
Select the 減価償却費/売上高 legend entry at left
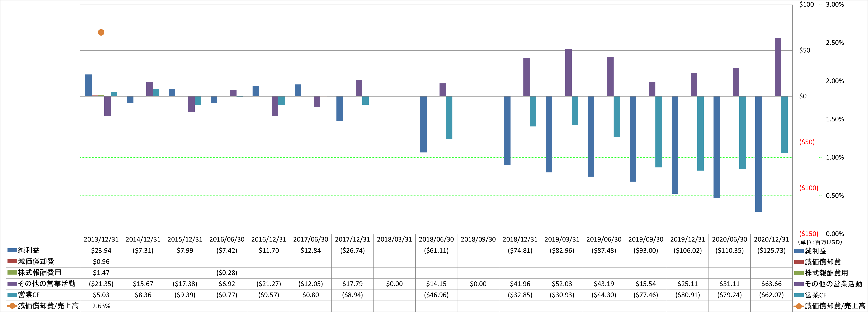point(43,306)
